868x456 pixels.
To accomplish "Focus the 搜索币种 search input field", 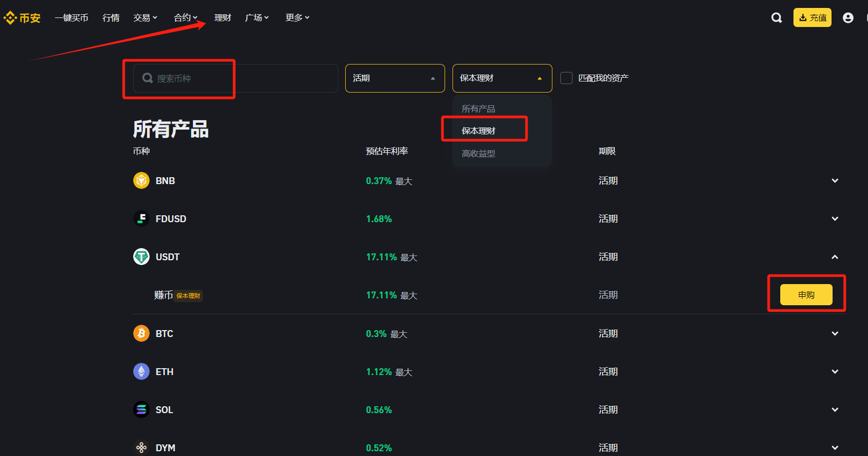I will click(x=236, y=78).
